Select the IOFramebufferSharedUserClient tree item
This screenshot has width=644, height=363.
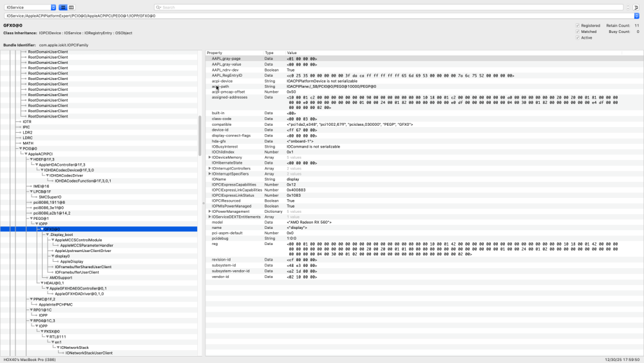coord(83,267)
